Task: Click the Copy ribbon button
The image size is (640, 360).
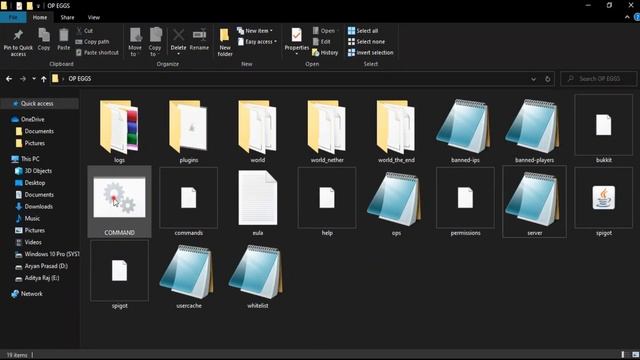Action: pyautogui.click(x=44, y=40)
